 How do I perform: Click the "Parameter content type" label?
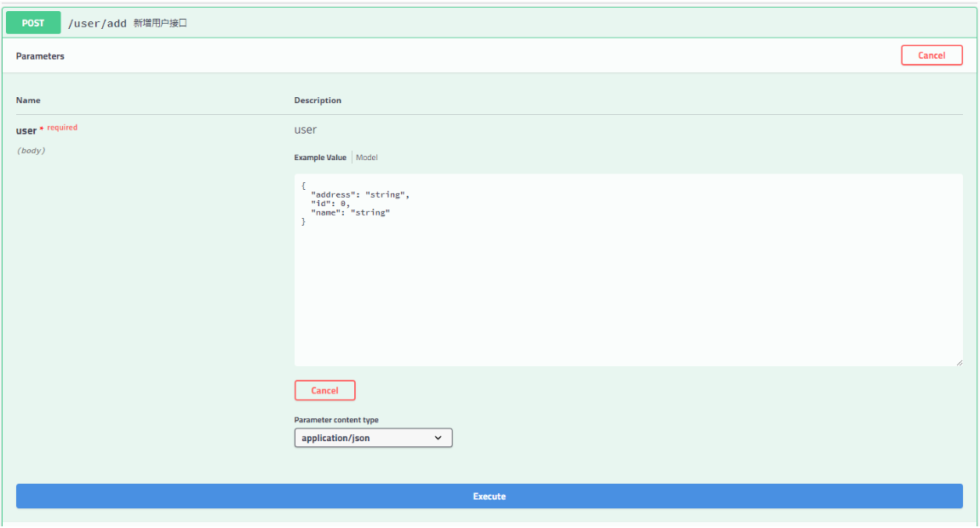click(336, 420)
